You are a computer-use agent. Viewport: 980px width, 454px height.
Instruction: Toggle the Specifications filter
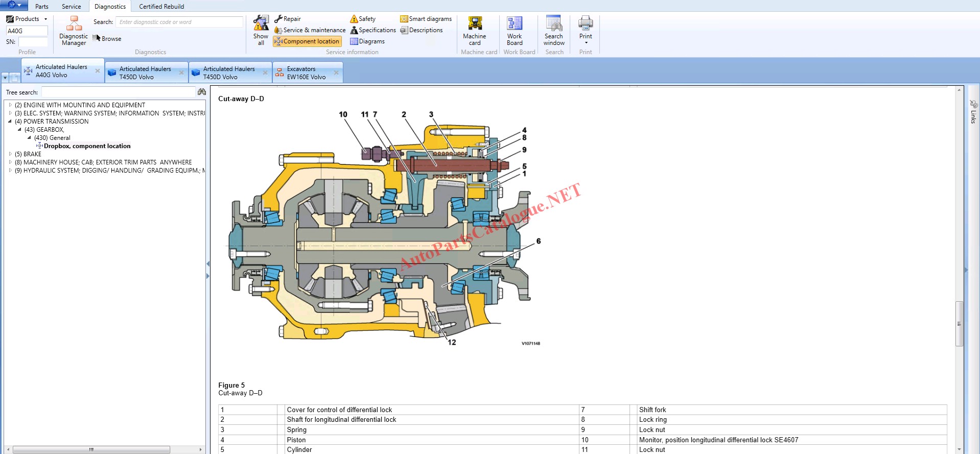[373, 30]
